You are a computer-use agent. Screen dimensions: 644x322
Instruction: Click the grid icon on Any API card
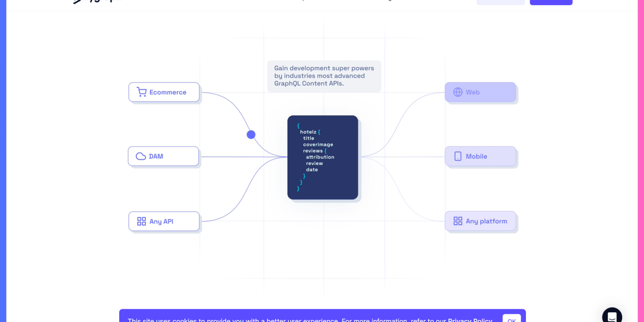click(x=142, y=221)
